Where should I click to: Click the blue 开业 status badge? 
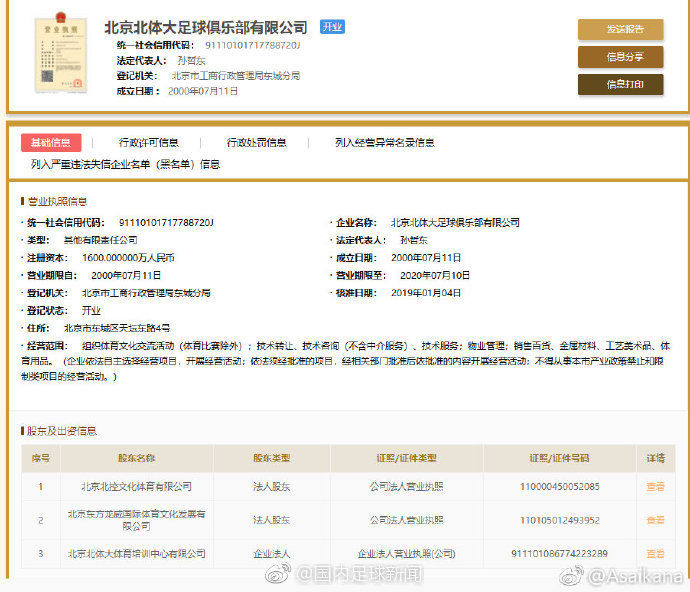tap(332, 27)
